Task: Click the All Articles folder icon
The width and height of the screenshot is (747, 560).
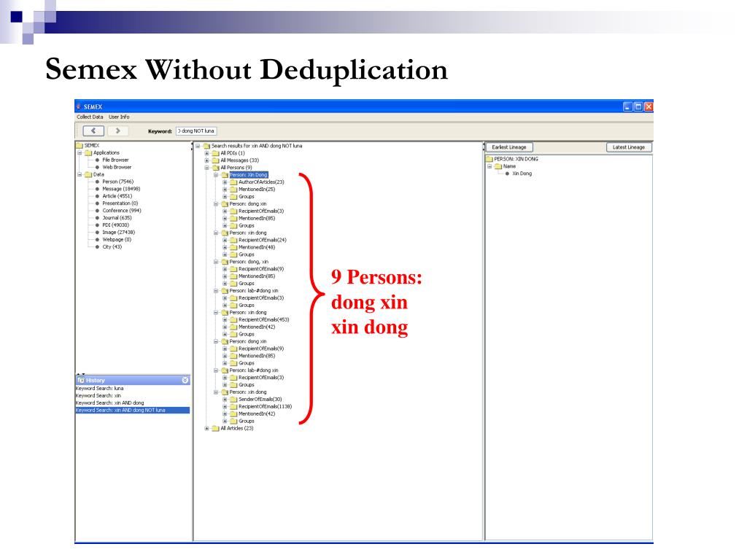Action: (x=215, y=429)
